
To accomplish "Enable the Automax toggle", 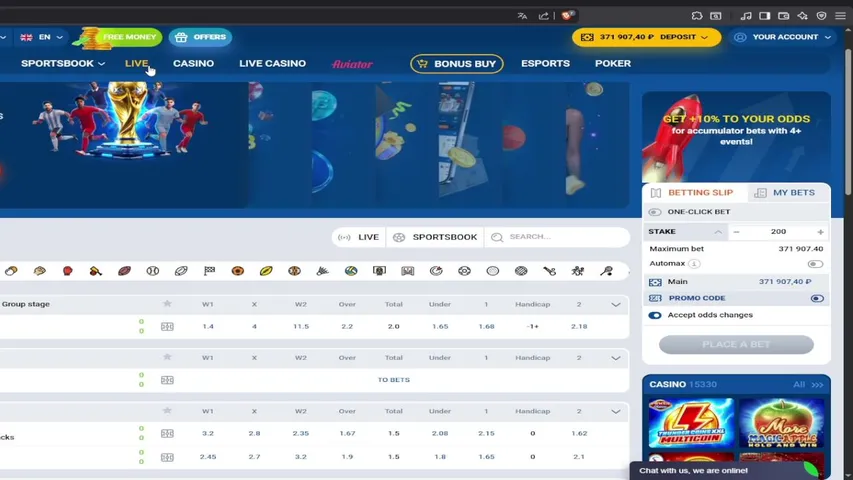I will [815, 264].
